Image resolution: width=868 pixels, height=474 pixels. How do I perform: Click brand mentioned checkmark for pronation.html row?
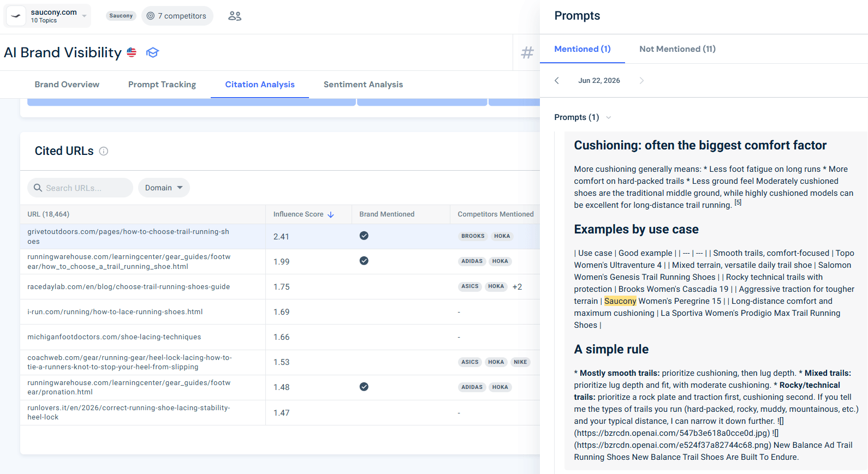tap(364, 387)
